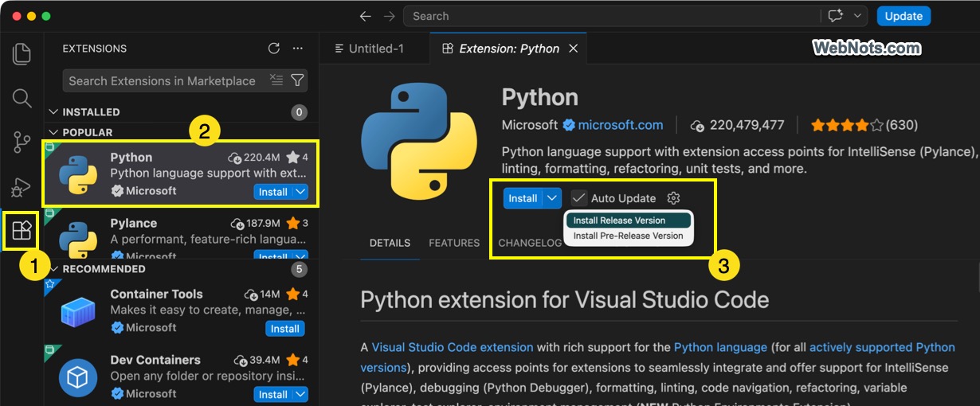
Task: Open dropdown next to Copilot chat icon
Action: click(857, 16)
